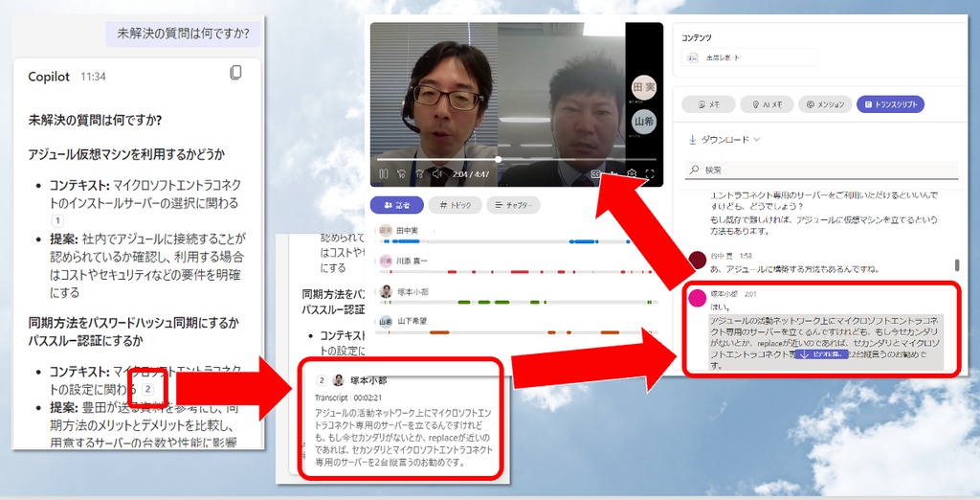Click the 1:58 transcript entry speaker avatar

pyautogui.click(x=698, y=259)
